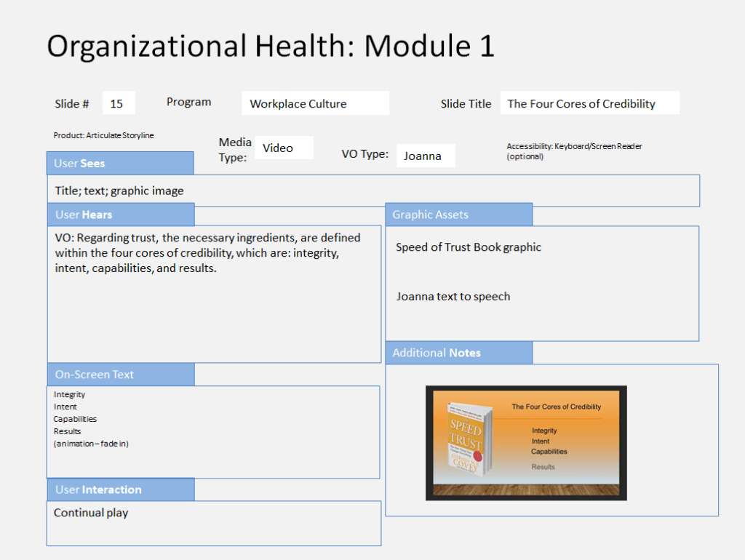Click the VO Type field 'Joanna'

(x=425, y=156)
